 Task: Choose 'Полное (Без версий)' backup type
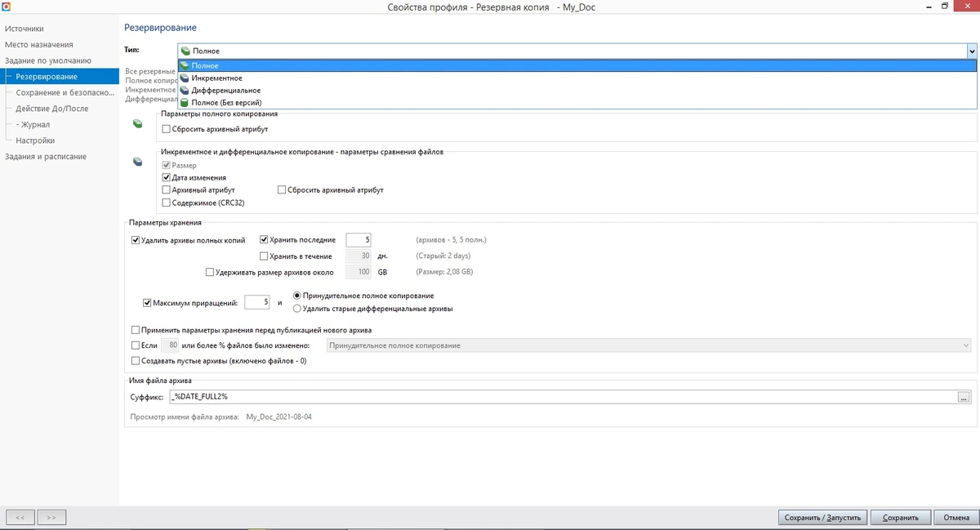(x=577, y=102)
